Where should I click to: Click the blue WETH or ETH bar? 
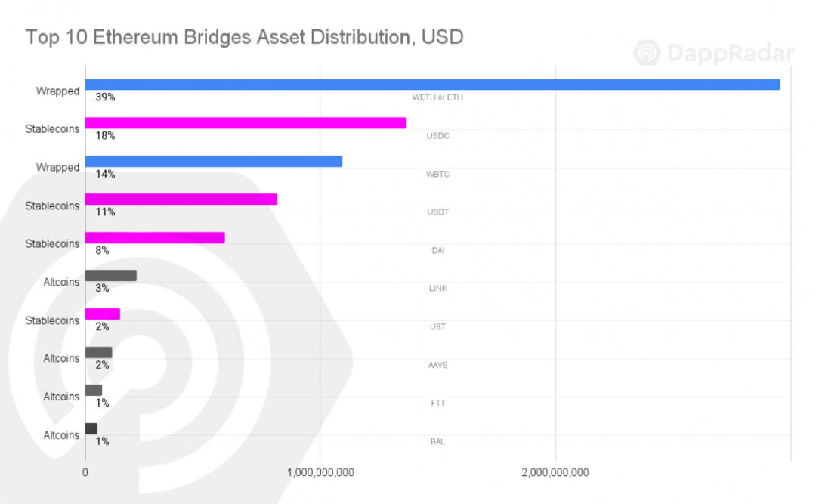[432, 85]
